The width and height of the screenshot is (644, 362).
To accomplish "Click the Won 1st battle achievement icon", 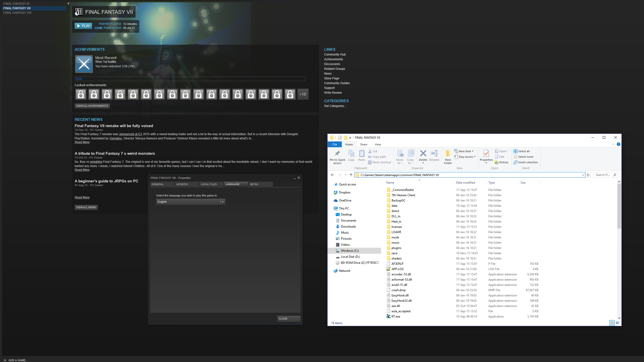I will pos(84,64).
